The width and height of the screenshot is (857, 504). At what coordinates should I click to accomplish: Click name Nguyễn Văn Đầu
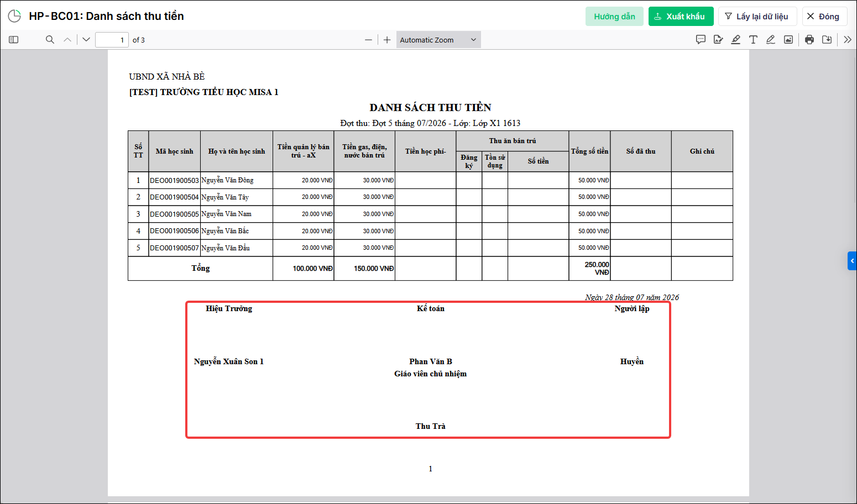click(226, 248)
